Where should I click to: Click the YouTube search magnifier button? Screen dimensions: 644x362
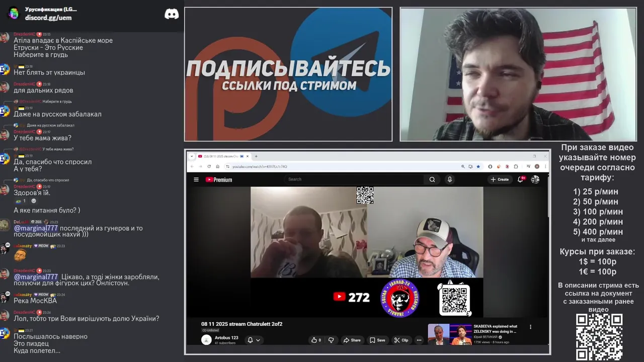432,179
